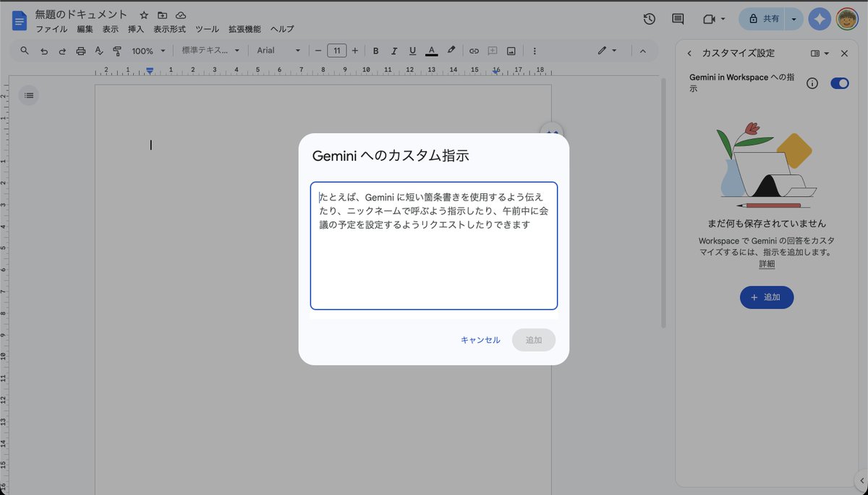Open the account profile avatar
The height and width of the screenshot is (495, 868).
(847, 20)
